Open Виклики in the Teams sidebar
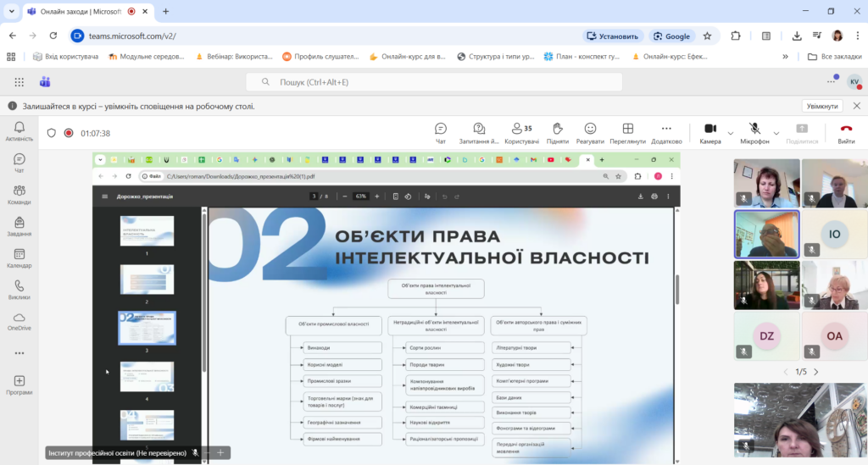This screenshot has width=868, height=465. click(19, 290)
